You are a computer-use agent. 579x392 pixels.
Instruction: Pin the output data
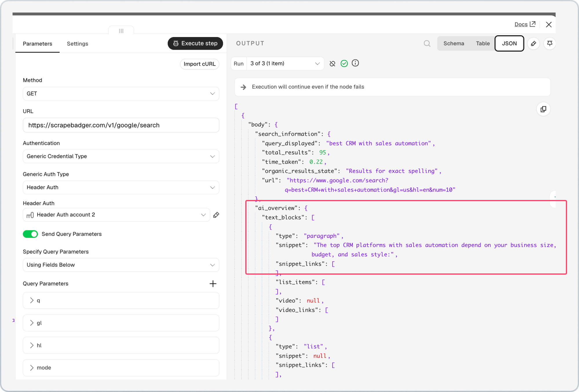(549, 43)
